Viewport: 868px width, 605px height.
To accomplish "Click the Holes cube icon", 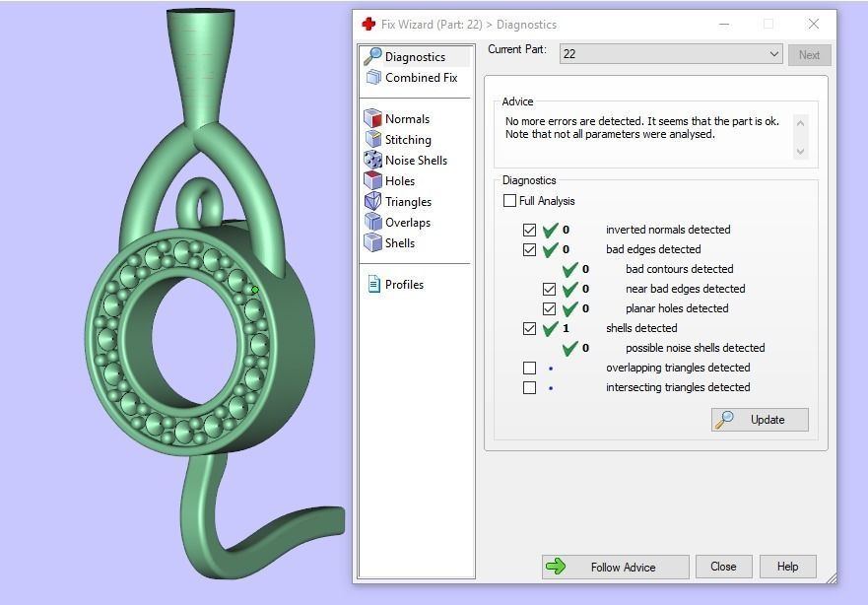I will (x=372, y=180).
